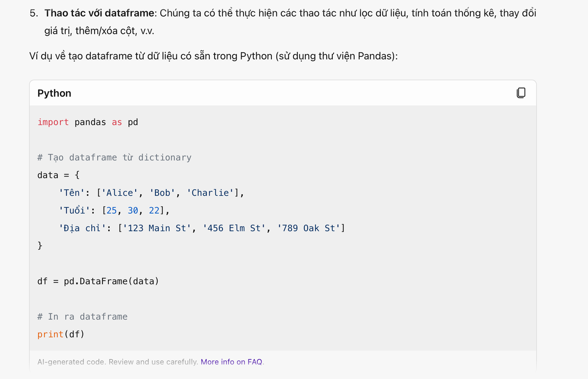Image resolution: width=588 pixels, height=379 pixels.
Task: Click the pd.DataFrame(data) call
Action: [111, 281]
